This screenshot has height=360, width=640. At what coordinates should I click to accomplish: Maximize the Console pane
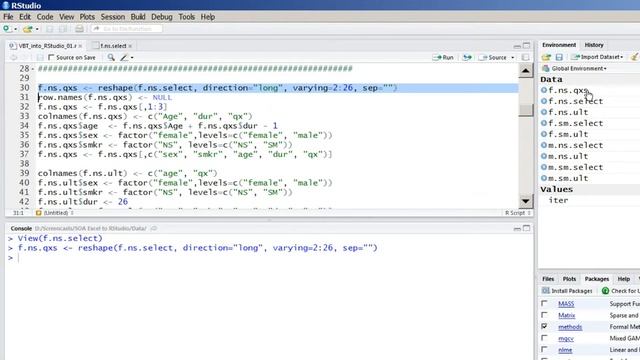(527, 229)
